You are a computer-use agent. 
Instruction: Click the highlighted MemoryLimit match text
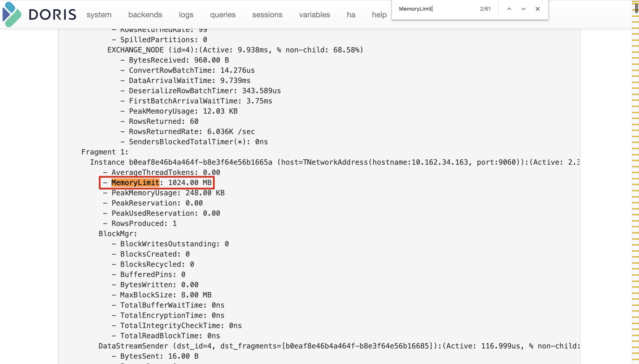pos(135,183)
